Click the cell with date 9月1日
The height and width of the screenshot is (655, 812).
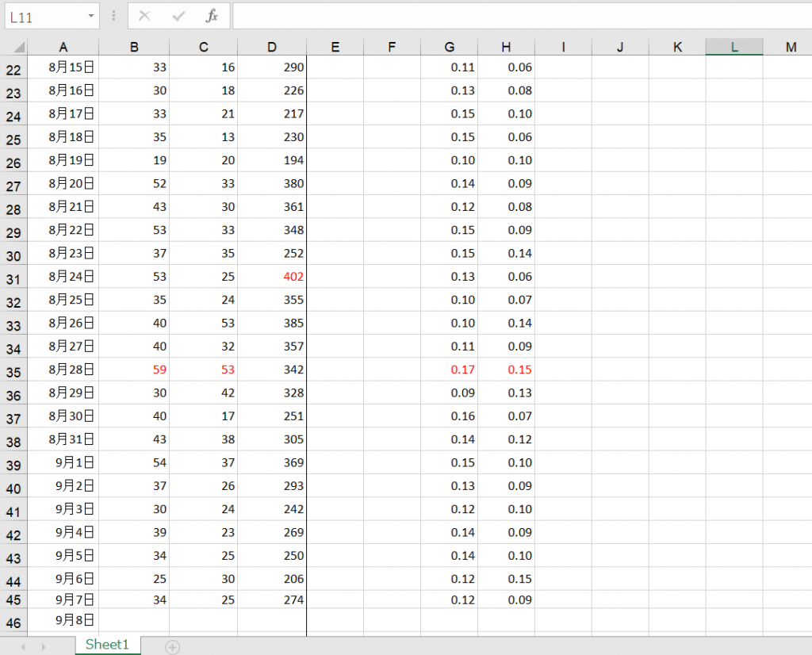coord(63,462)
